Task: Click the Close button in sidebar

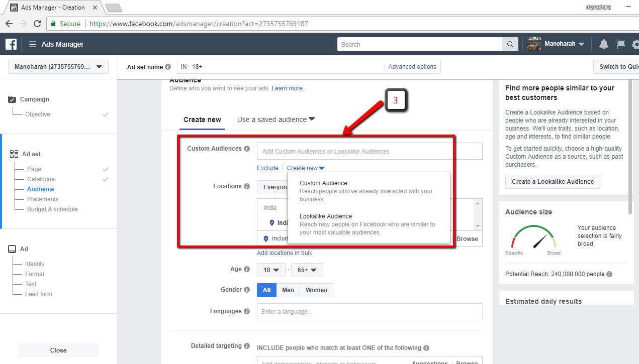Action: pyautogui.click(x=58, y=350)
